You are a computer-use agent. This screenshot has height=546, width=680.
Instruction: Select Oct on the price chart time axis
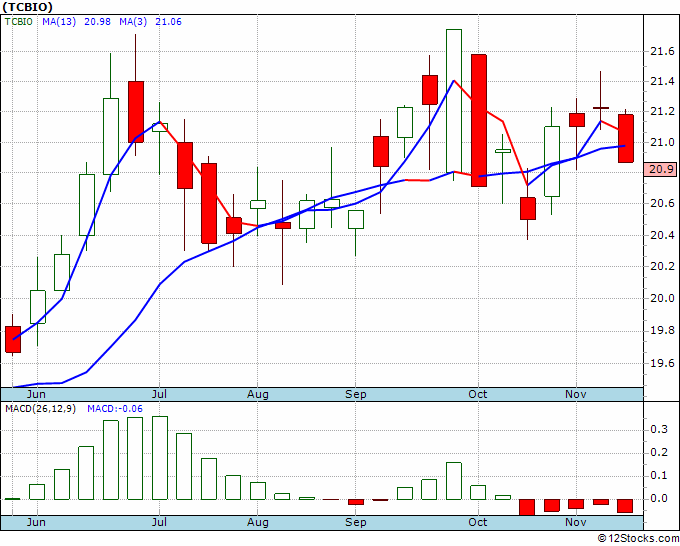click(477, 394)
